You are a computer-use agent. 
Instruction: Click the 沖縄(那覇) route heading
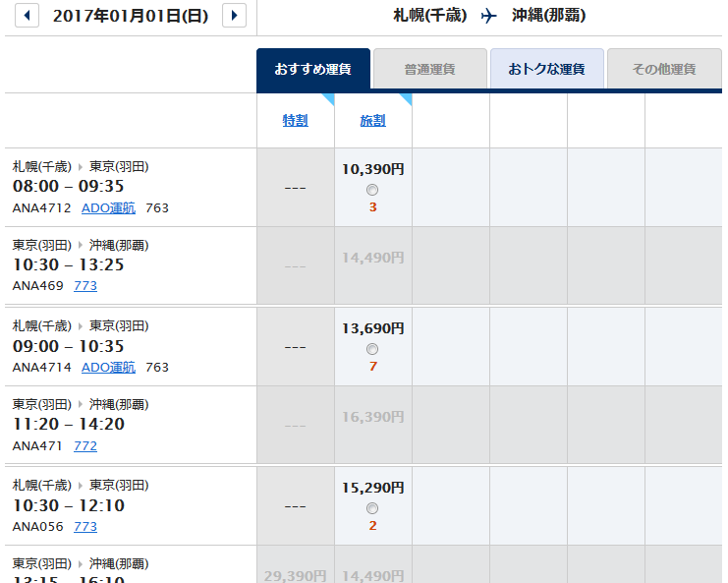click(x=549, y=16)
